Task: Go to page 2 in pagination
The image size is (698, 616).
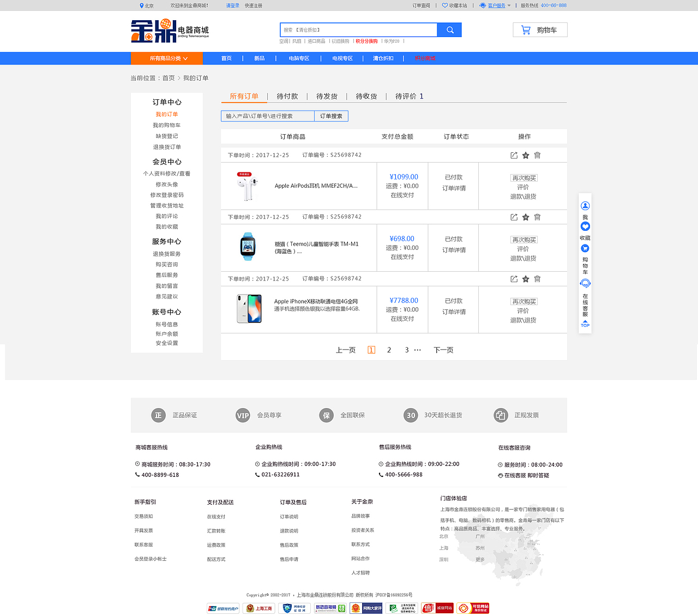Action: pos(389,350)
